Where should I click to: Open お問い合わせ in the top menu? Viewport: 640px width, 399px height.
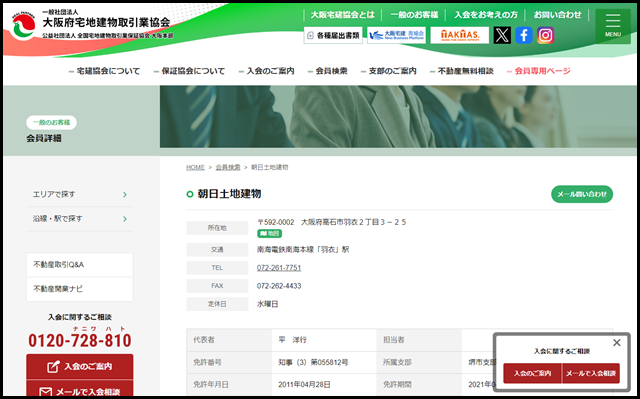[x=558, y=15]
